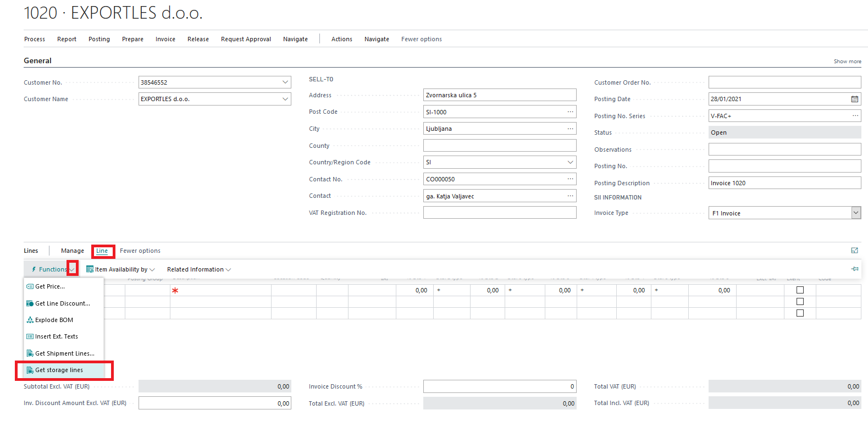868x421 pixels.
Task: Expand the Customer No. dropdown
Action: coord(285,82)
